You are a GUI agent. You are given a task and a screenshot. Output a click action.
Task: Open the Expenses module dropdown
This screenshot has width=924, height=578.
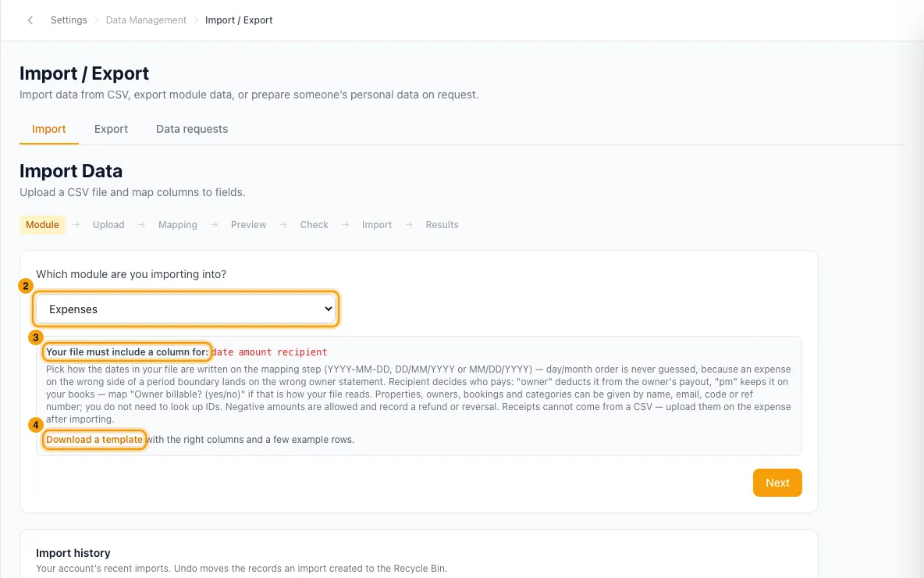coord(186,309)
